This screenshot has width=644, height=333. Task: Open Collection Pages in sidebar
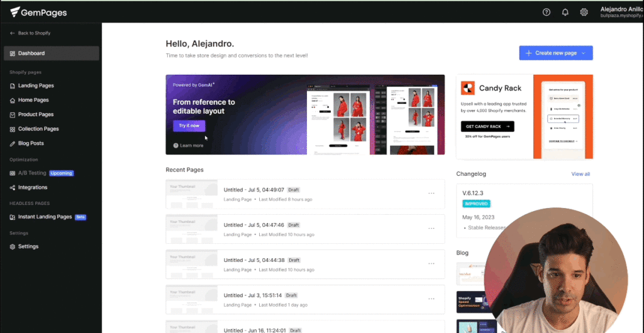(x=38, y=129)
